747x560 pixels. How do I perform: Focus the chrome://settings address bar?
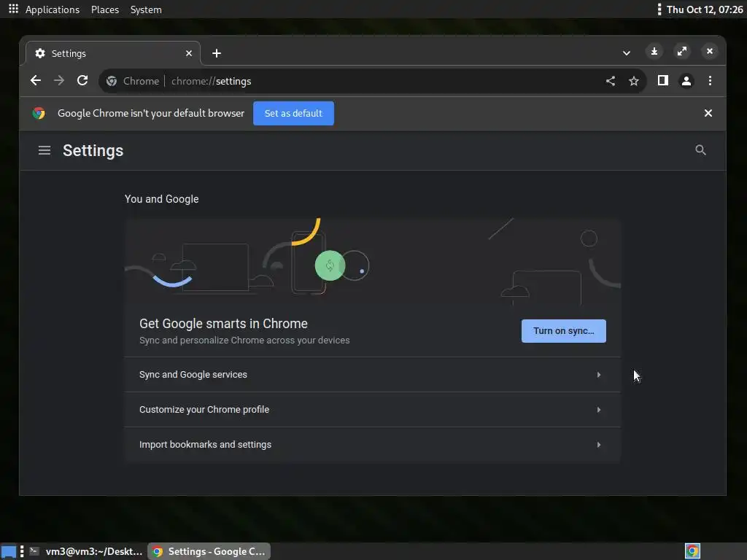click(x=371, y=81)
